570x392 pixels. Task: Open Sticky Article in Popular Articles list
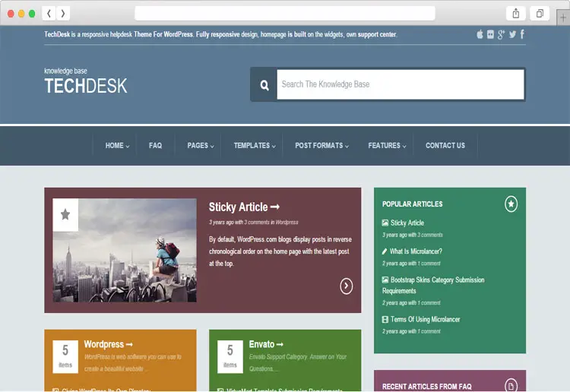point(407,223)
